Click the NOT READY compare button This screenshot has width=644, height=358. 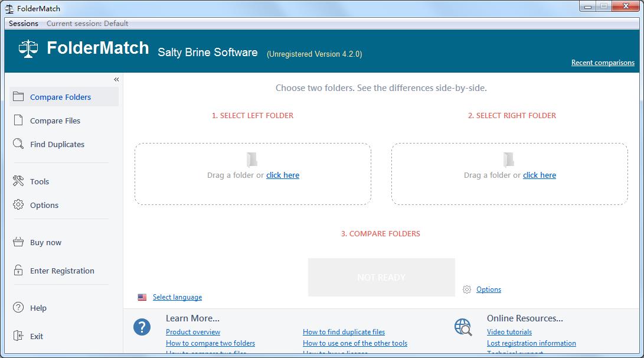pyautogui.click(x=381, y=278)
